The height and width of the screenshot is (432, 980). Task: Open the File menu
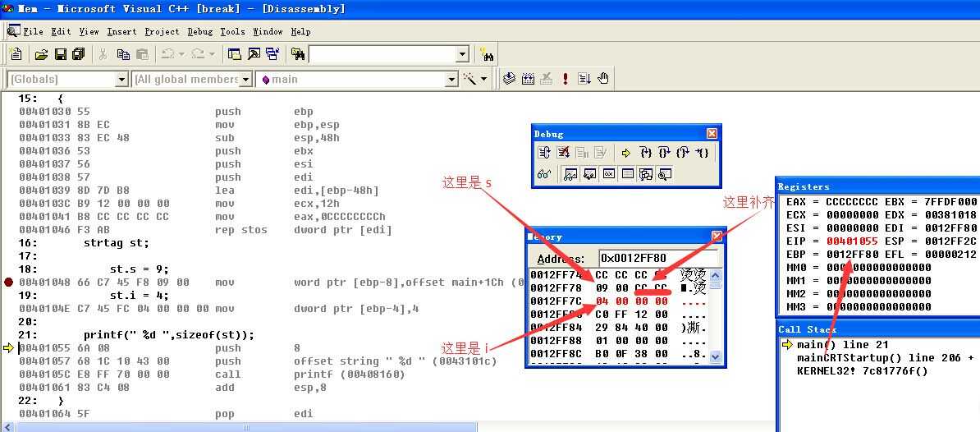[x=33, y=31]
